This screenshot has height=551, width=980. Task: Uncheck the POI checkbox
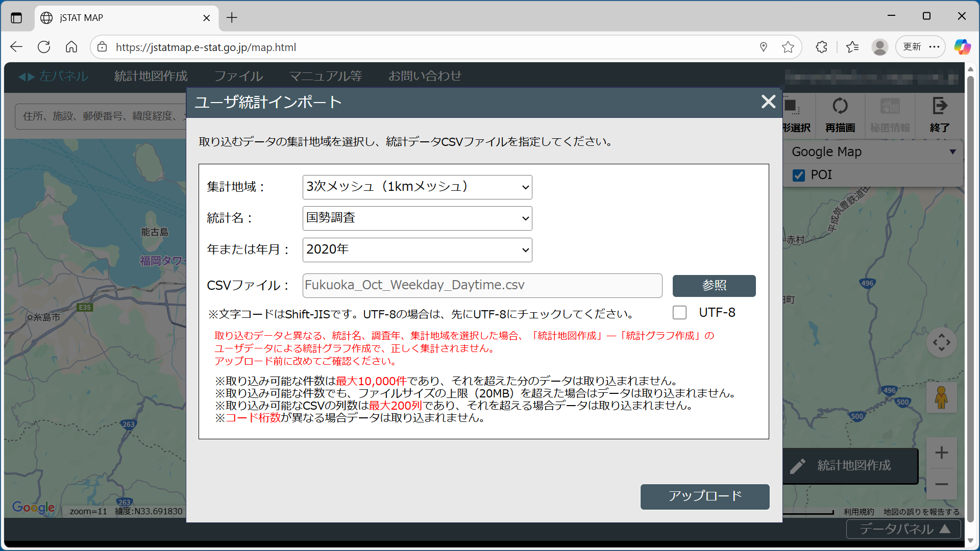(799, 175)
